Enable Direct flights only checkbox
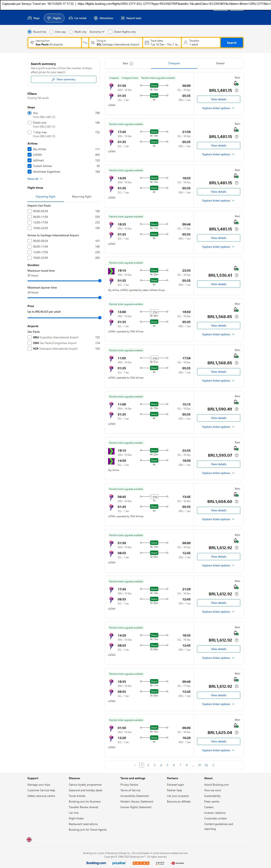 pyautogui.click(x=110, y=32)
